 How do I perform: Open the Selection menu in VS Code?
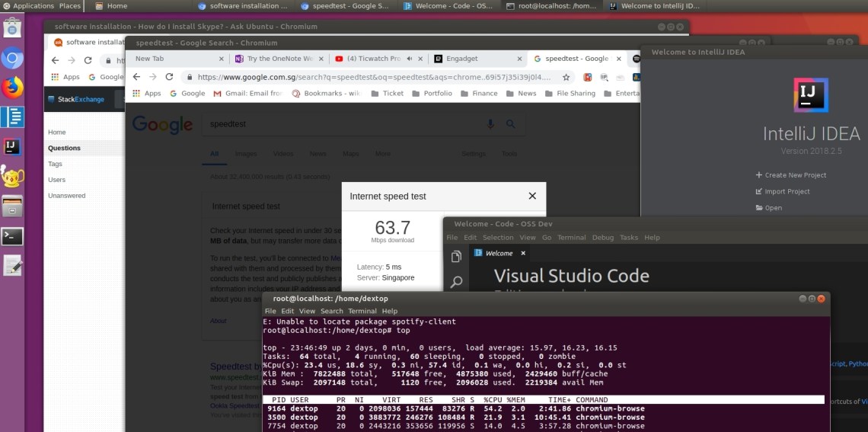498,238
